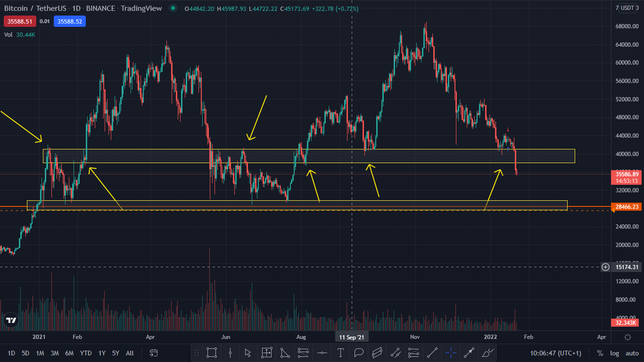
Task: Select the horizontal line tool
Action: (x=322, y=353)
